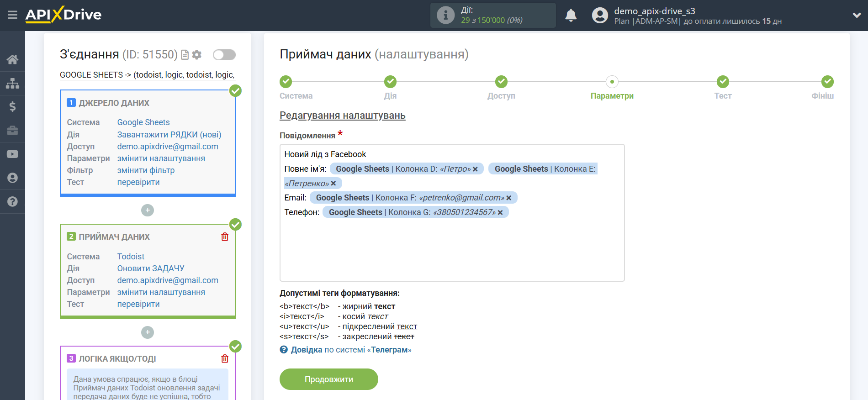Screen dimensions: 868x400
Task: Add block after Приймач даних
Action: [x=148, y=332]
